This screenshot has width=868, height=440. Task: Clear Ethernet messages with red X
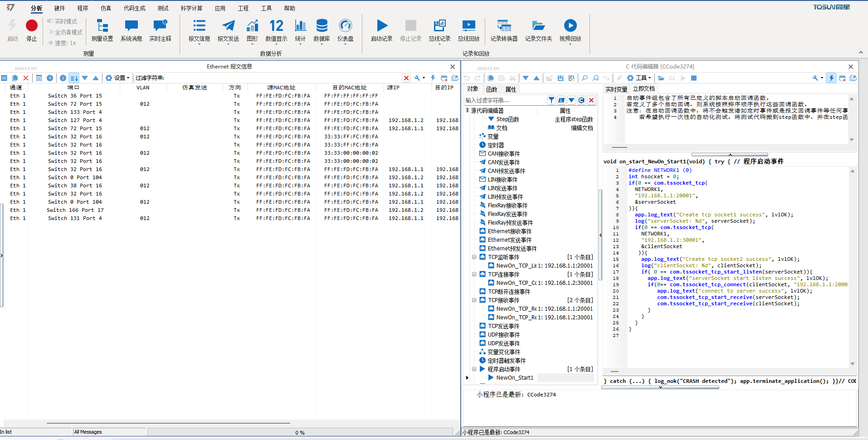click(x=26, y=78)
